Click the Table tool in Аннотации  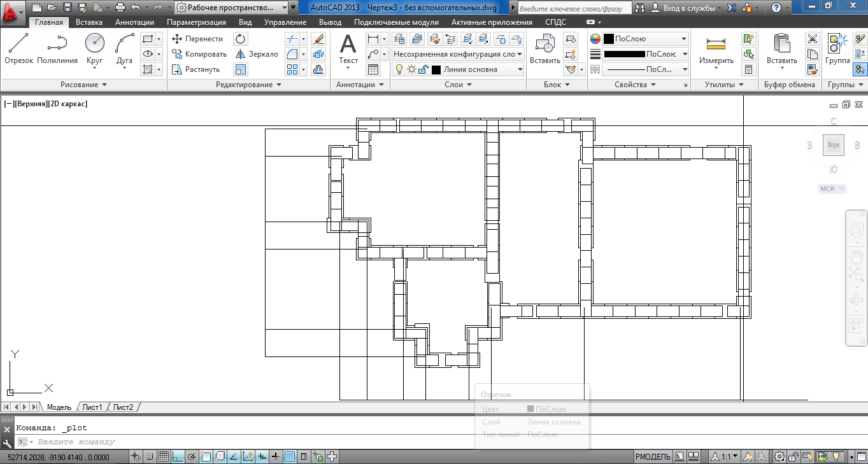tap(373, 69)
